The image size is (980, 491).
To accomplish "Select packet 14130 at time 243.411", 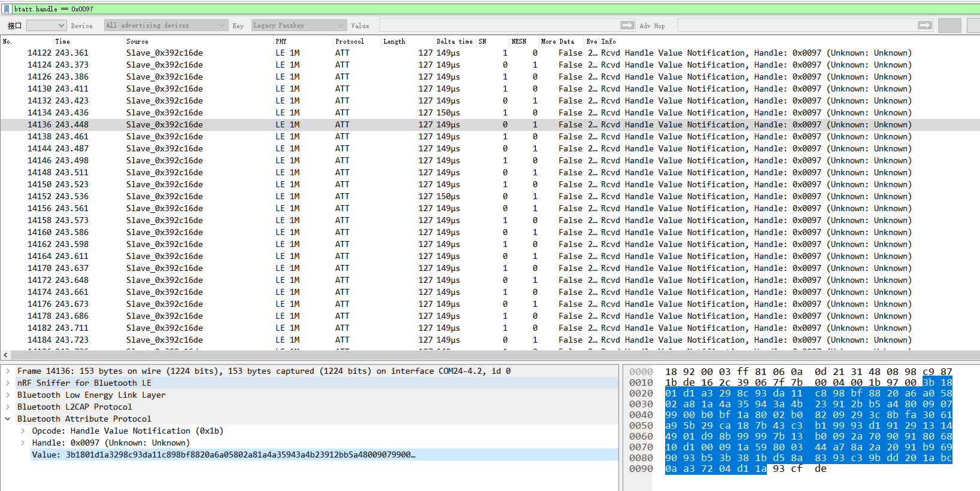I will 490,89.
